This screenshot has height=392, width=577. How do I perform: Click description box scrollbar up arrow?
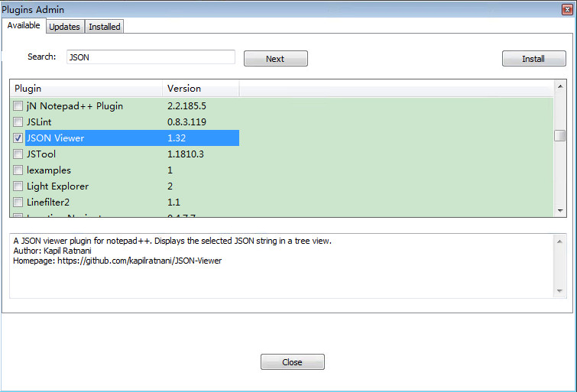coord(559,241)
